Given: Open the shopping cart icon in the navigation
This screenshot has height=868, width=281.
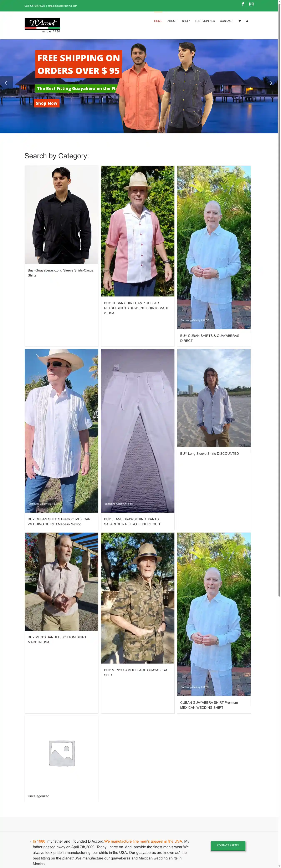Looking at the screenshot, I should tap(239, 21).
